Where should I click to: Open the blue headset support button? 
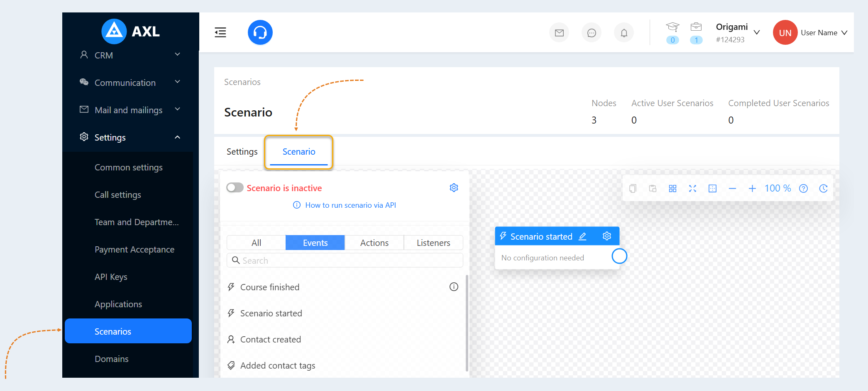click(x=260, y=32)
